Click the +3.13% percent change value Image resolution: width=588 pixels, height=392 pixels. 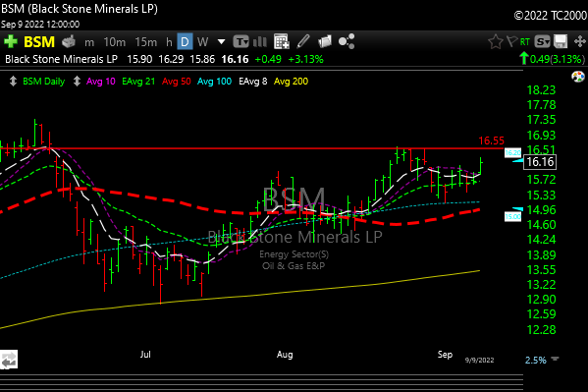click(305, 59)
